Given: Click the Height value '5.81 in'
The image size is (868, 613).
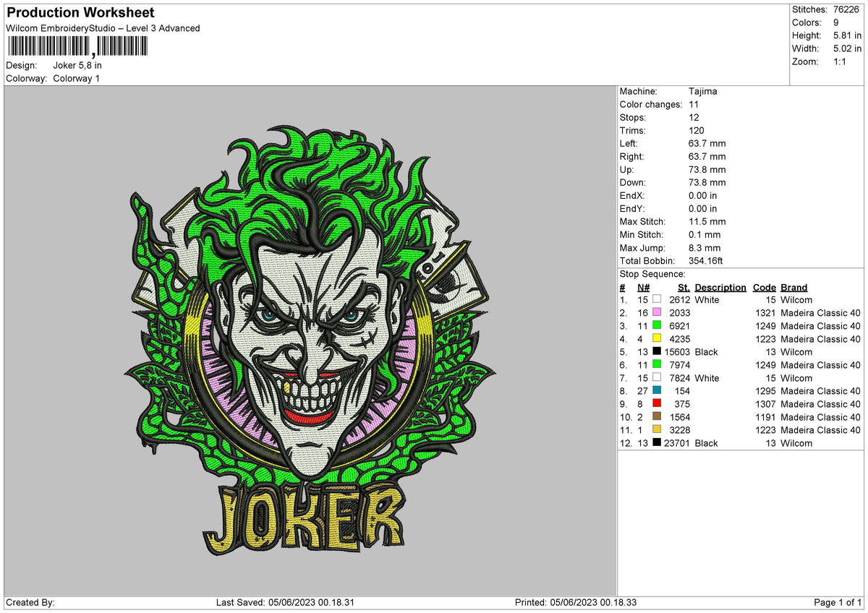Looking at the screenshot, I should tap(847, 35).
